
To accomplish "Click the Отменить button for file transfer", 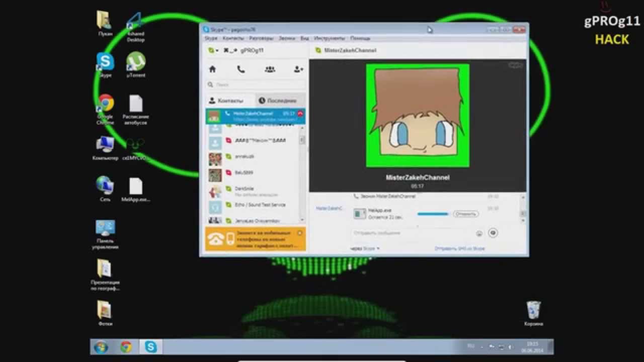I will (465, 214).
